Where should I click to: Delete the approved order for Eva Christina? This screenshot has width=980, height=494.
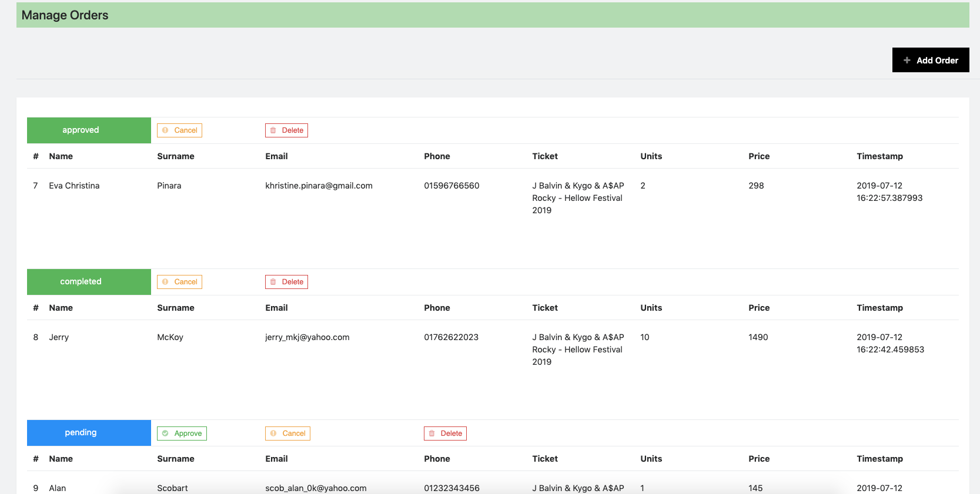click(x=286, y=130)
